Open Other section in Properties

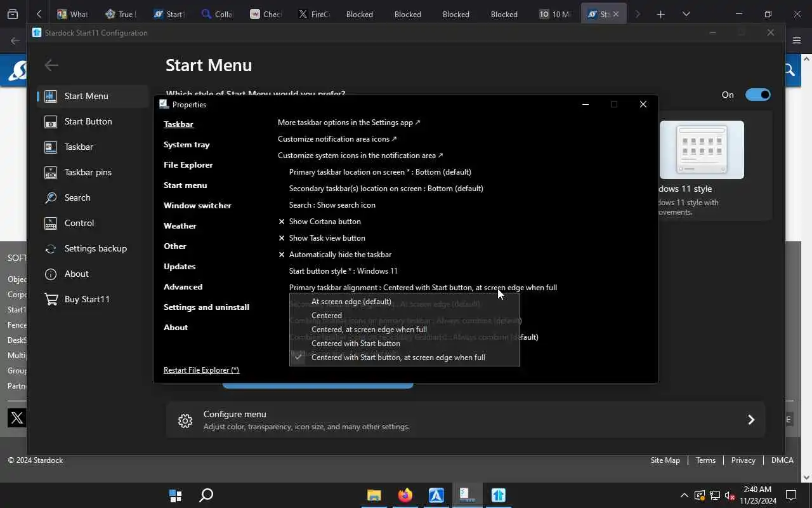(175, 246)
